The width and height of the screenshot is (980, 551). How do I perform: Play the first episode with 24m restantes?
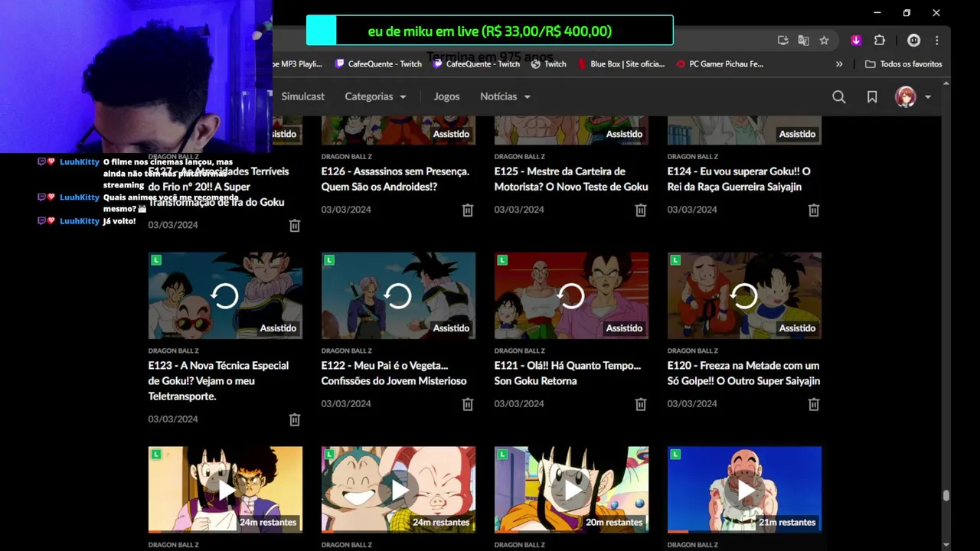tap(225, 490)
